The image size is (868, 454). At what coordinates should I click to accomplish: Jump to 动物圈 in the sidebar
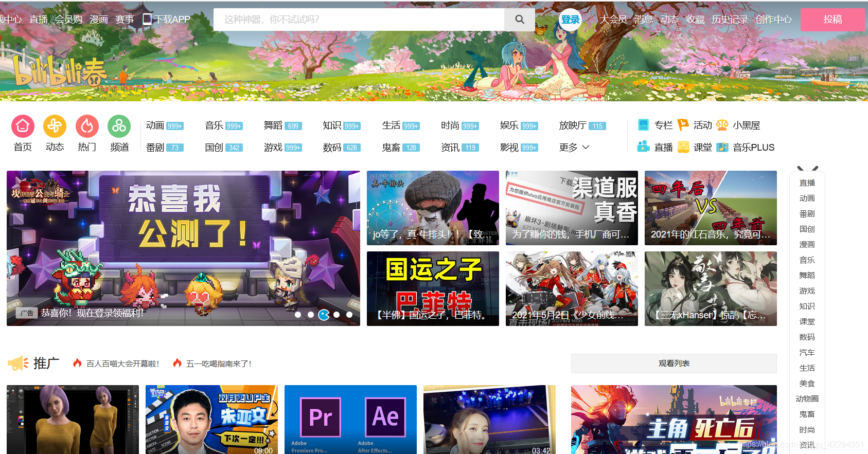pyautogui.click(x=807, y=399)
